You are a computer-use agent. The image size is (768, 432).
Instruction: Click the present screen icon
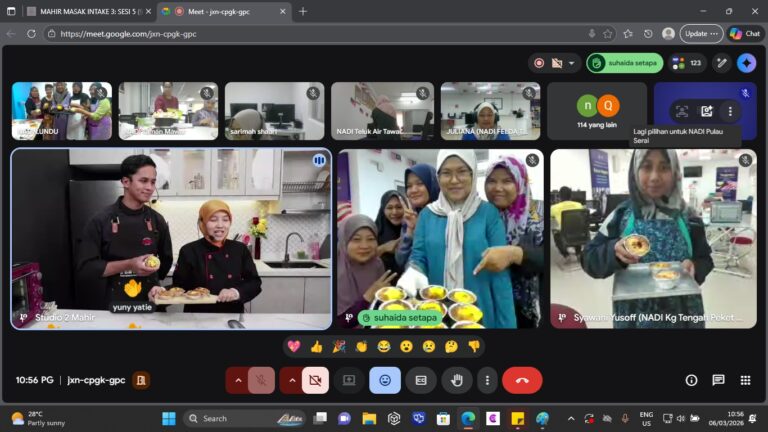[349, 380]
